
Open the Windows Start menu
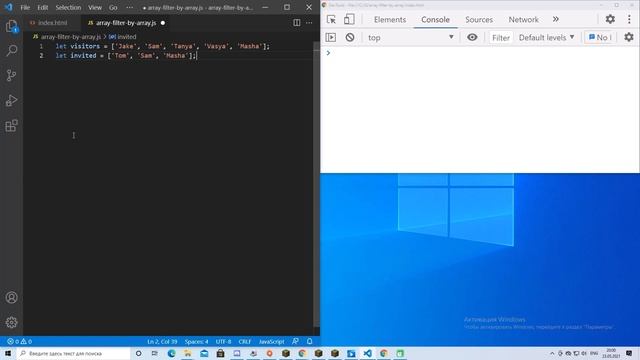(x=8, y=353)
